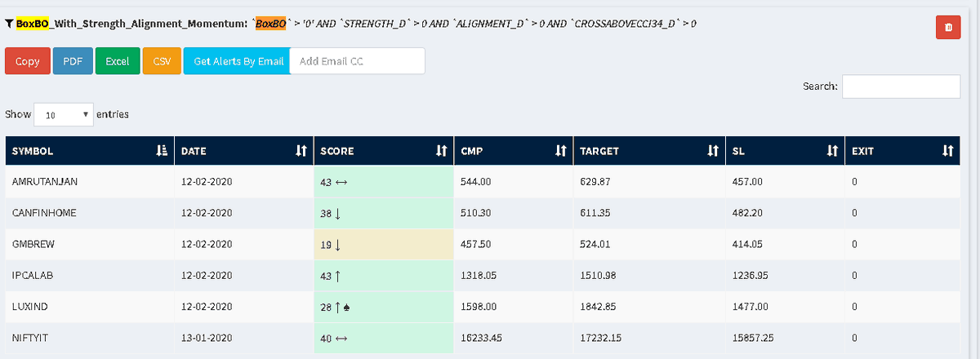Click into the Search box
Screen dimensions: 980x359
pyautogui.click(x=901, y=86)
